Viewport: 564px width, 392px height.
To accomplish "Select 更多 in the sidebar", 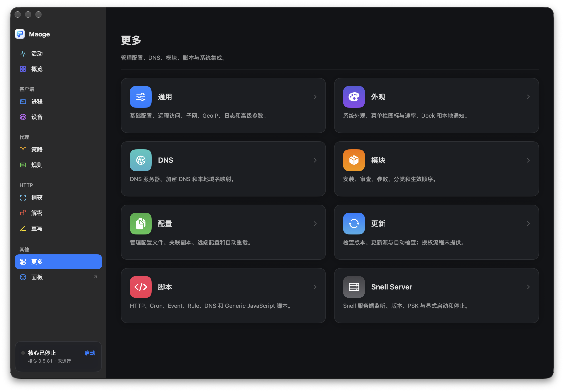I will tap(58, 262).
